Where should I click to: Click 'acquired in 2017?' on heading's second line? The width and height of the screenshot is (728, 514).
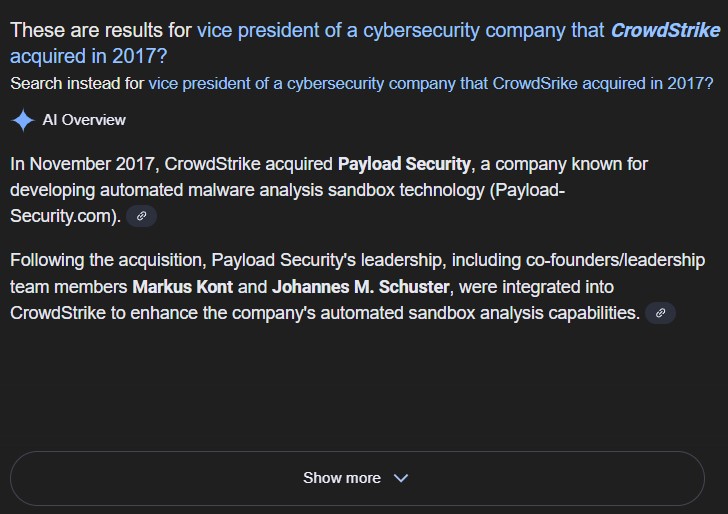88,56
